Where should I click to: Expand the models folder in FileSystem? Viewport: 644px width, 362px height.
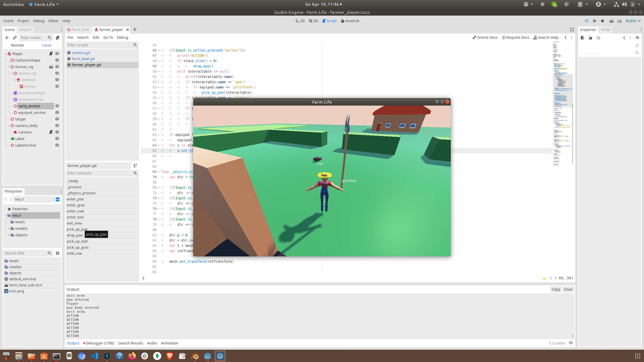[9, 229]
